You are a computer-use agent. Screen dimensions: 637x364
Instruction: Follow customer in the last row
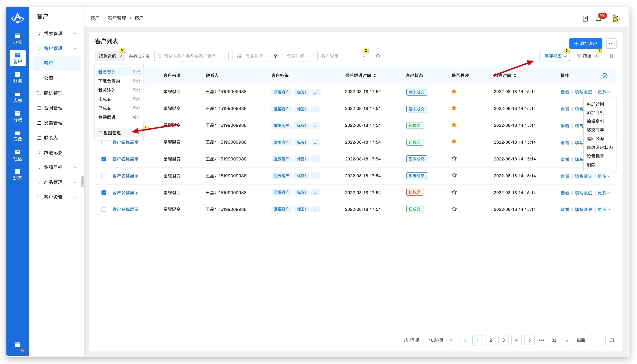click(454, 209)
